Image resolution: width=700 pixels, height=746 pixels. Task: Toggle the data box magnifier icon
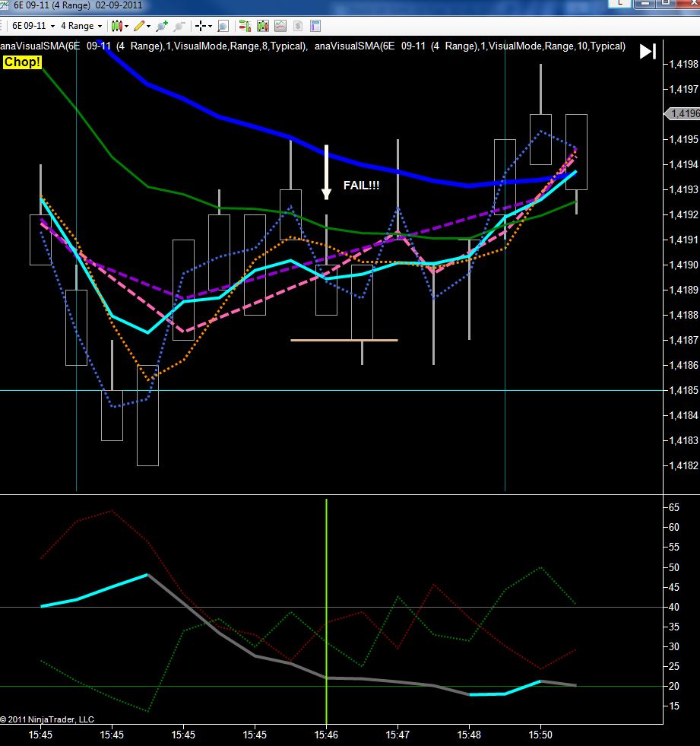pos(223,26)
